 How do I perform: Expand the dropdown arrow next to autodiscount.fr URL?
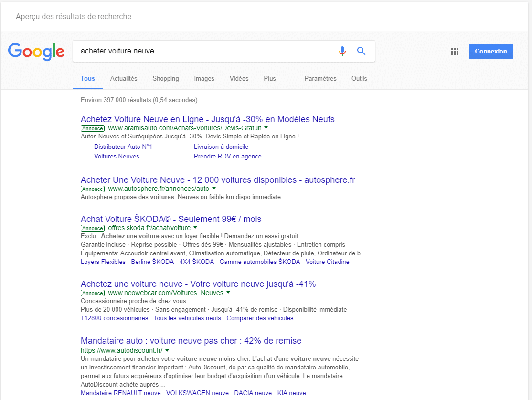click(x=167, y=350)
